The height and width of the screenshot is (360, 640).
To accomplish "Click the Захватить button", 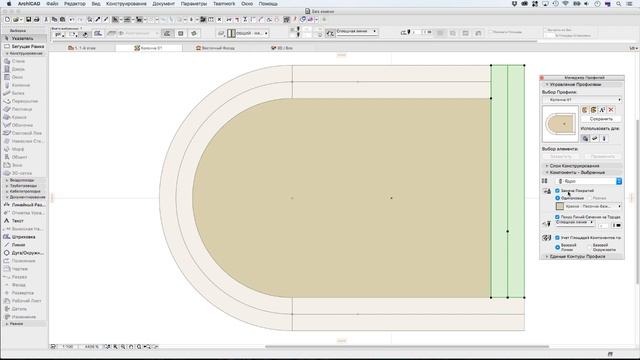I will (560, 157).
